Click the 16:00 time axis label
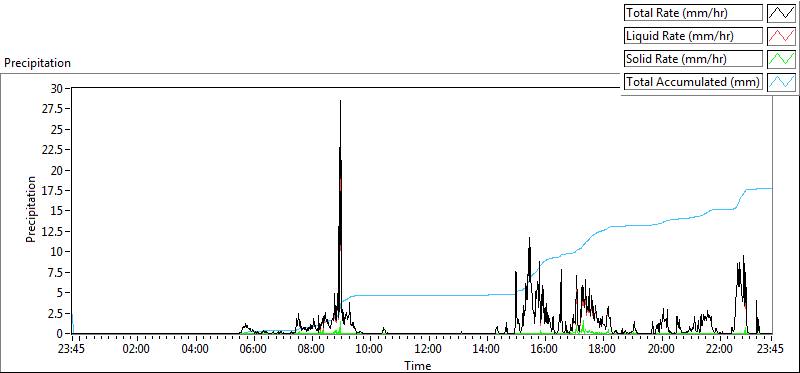This screenshot has height=373, width=800. (x=545, y=350)
